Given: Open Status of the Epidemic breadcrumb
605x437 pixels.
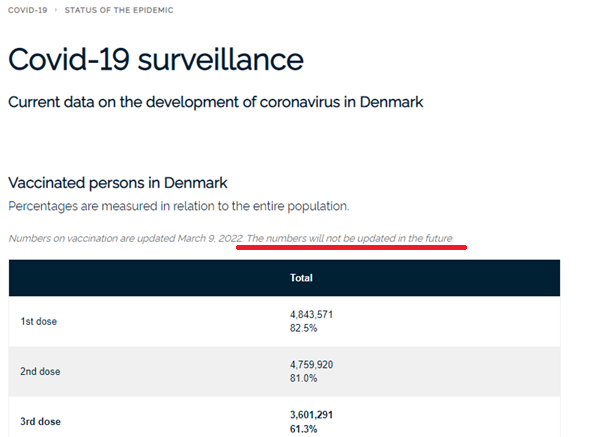Looking at the screenshot, I should point(119,10).
